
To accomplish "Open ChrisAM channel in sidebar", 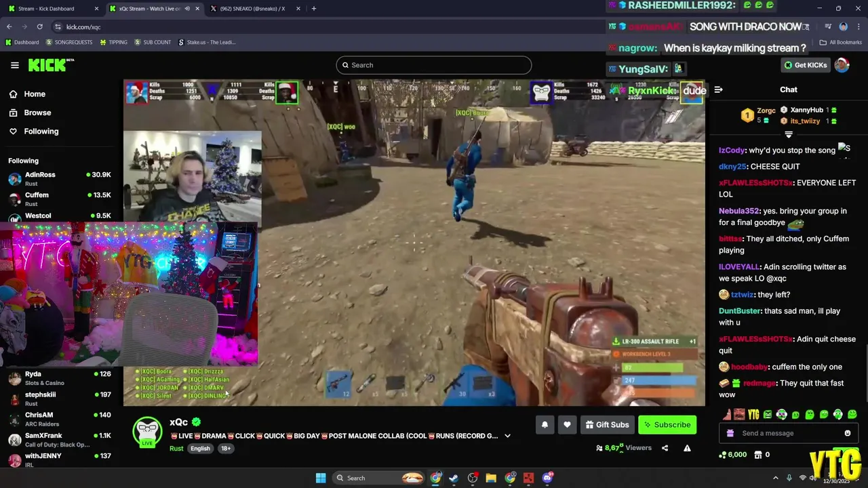I will pyautogui.click(x=60, y=419).
